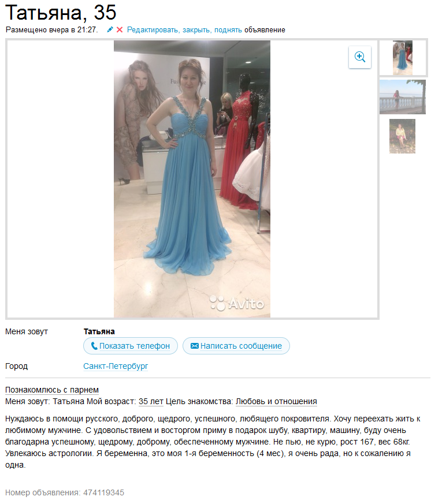Click the Любовь и отношения link
This screenshot has height=504, width=431.
[276, 401]
